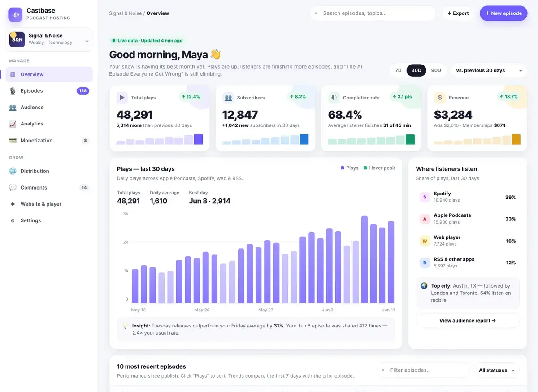Open the Monetization sidebar item

pos(49,141)
